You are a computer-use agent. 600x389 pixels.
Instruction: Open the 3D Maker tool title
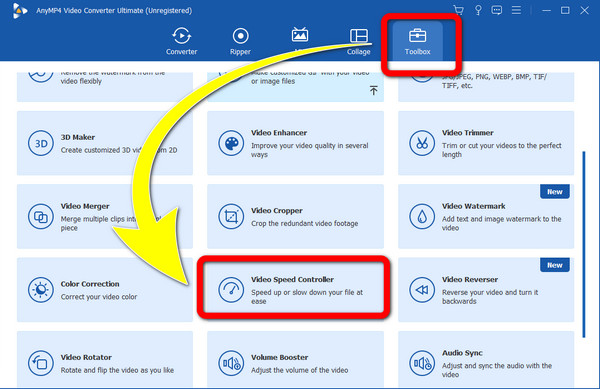click(x=78, y=137)
